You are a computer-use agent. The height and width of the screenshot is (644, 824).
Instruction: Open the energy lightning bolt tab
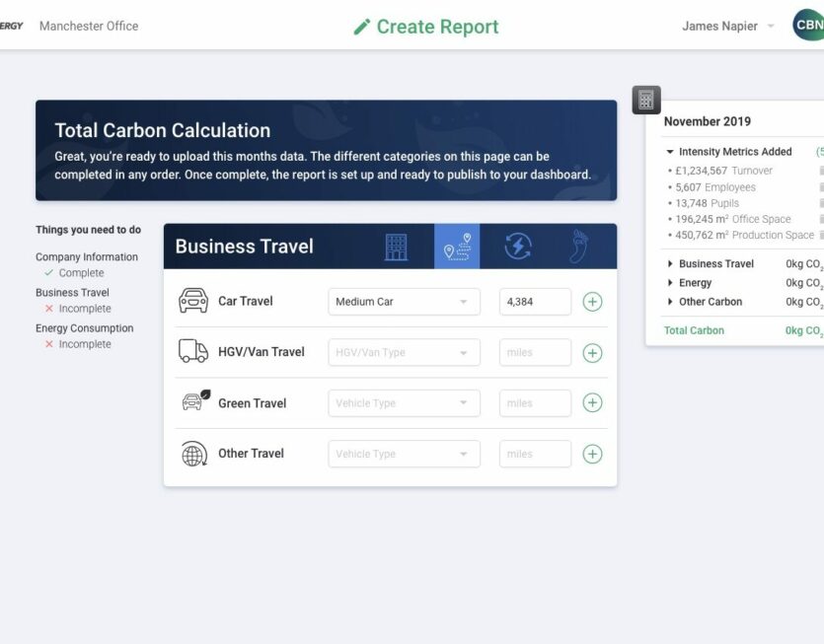tap(518, 247)
